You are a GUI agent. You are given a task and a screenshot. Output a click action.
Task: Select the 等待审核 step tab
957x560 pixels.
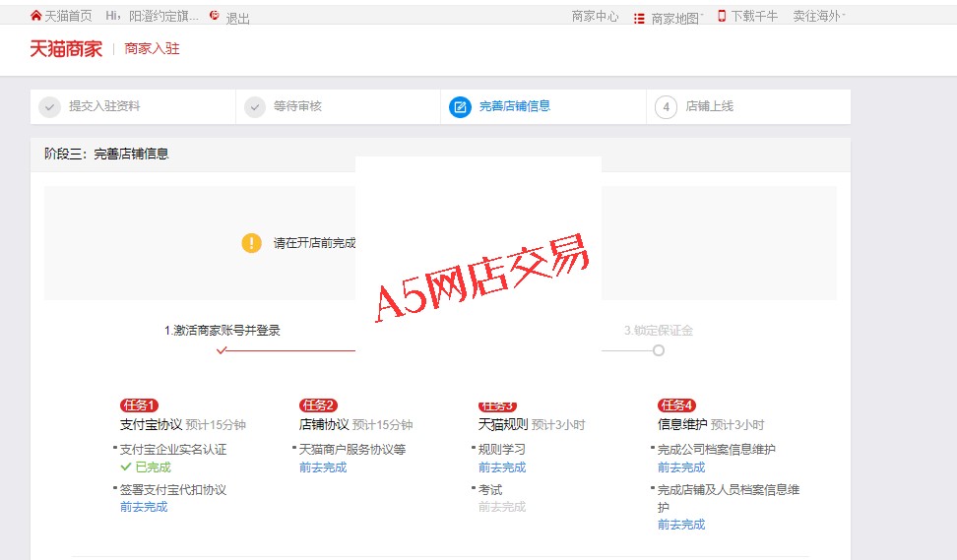tap(338, 106)
